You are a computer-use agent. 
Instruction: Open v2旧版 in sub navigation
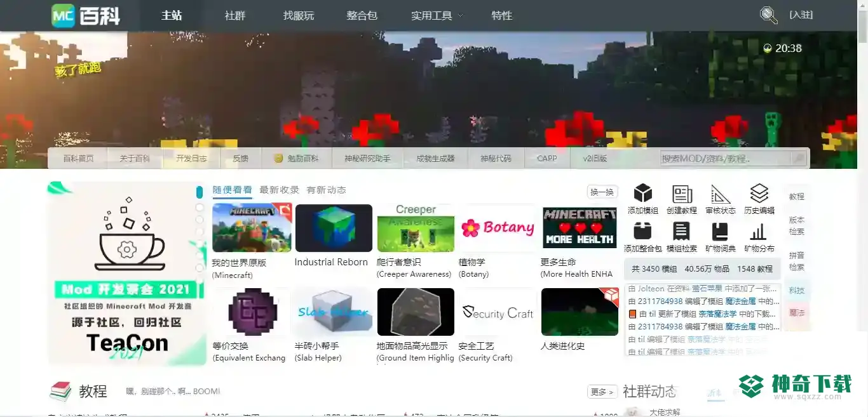(x=595, y=159)
